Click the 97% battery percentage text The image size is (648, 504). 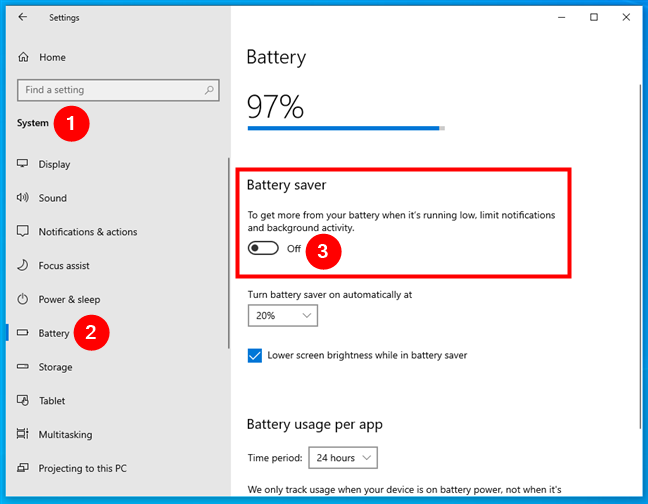point(275,107)
